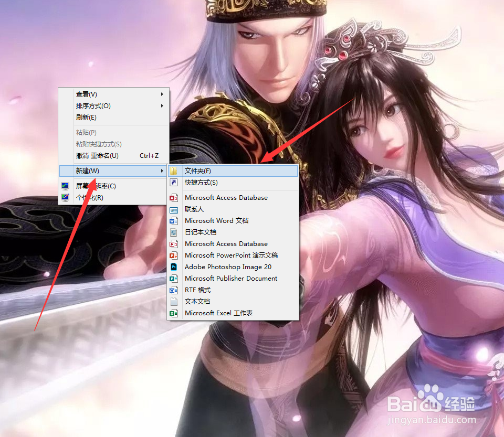The height and width of the screenshot is (437, 504).
Task: Expand the 查看(V) submenu arrow
Action: coord(162,94)
